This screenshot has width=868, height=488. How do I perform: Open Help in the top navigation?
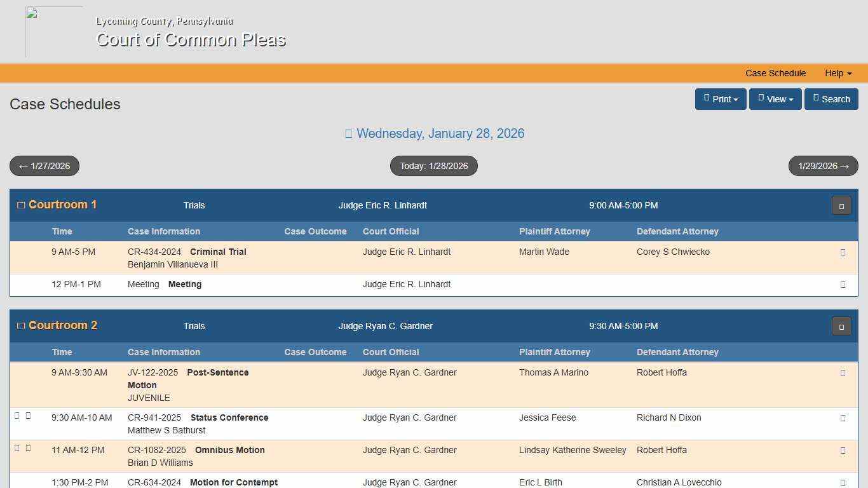[837, 73]
